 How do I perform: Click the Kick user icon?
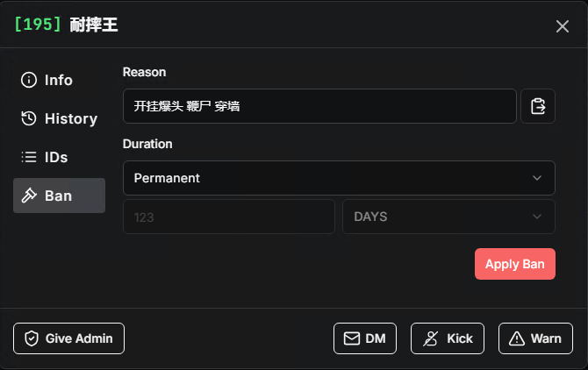coord(431,338)
